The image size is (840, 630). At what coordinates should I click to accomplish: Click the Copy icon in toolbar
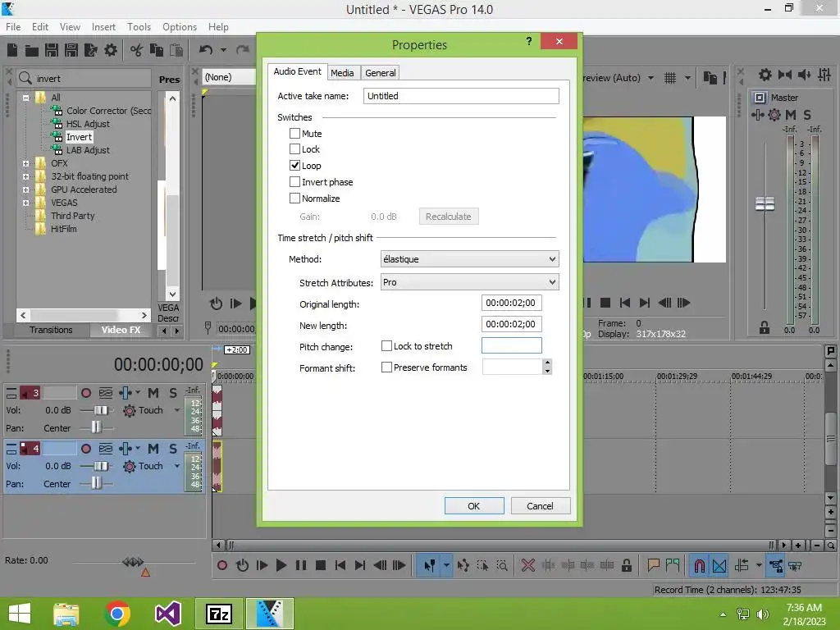[157, 50]
